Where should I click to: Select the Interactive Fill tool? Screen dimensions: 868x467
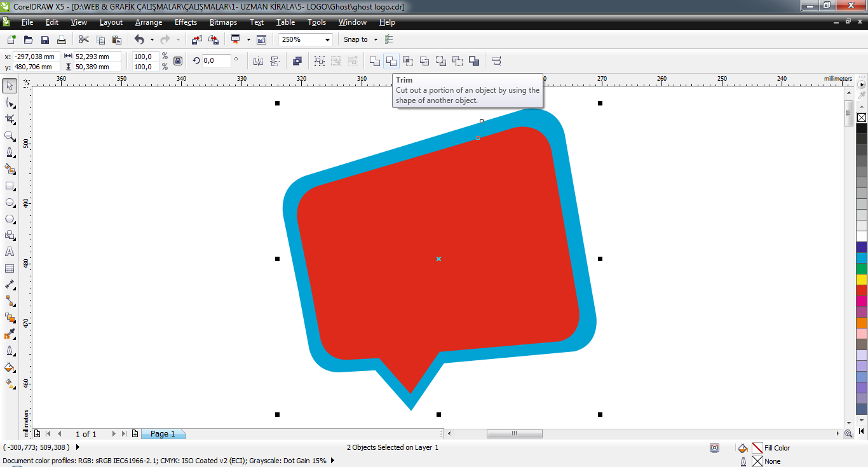tap(10, 384)
